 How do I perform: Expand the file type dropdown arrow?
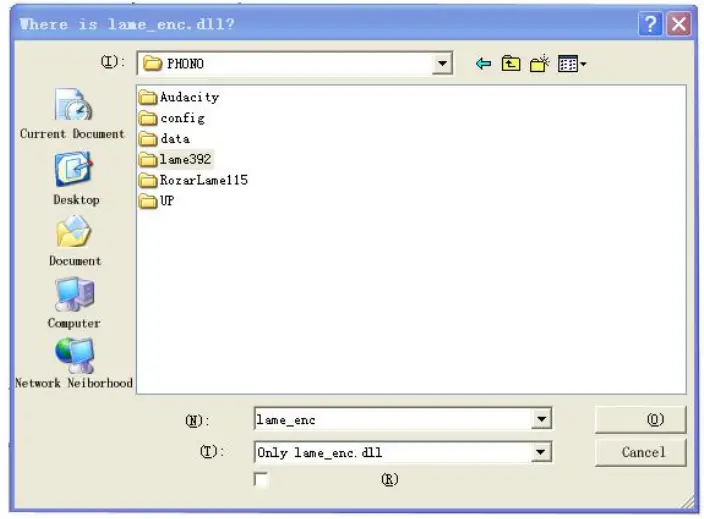(541, 452)
